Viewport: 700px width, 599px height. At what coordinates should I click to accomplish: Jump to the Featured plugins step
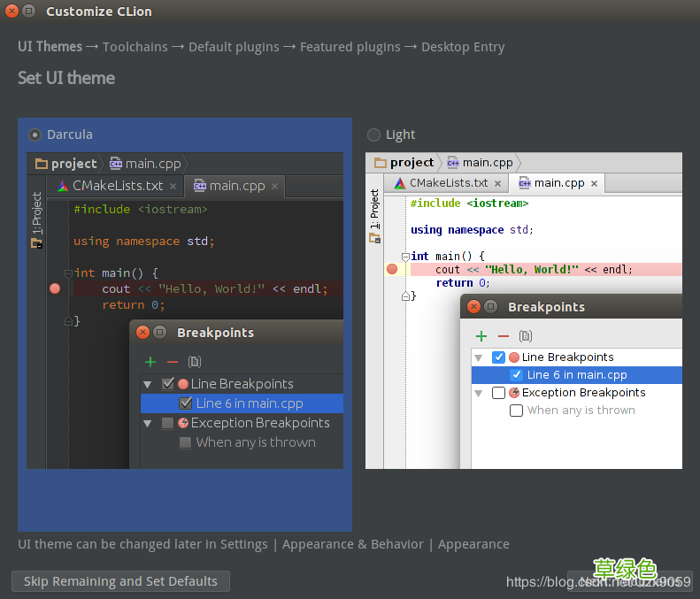[x=350, y=47]
